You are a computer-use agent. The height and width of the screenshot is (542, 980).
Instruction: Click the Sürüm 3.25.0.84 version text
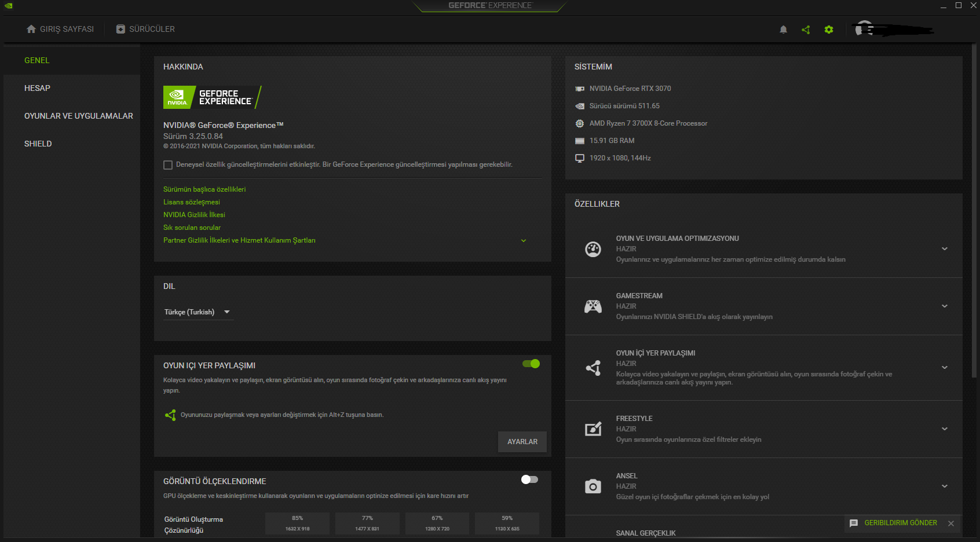pos(193,137)
